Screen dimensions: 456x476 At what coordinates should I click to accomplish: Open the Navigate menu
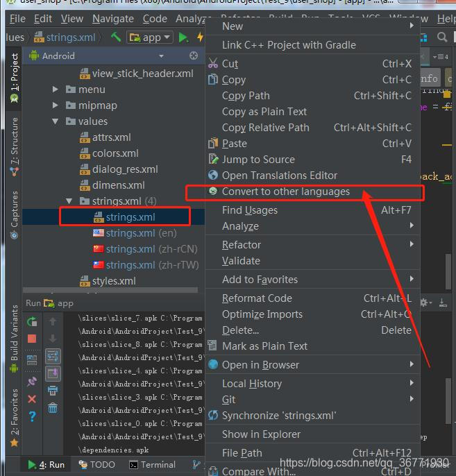click(x=113, y=19)
